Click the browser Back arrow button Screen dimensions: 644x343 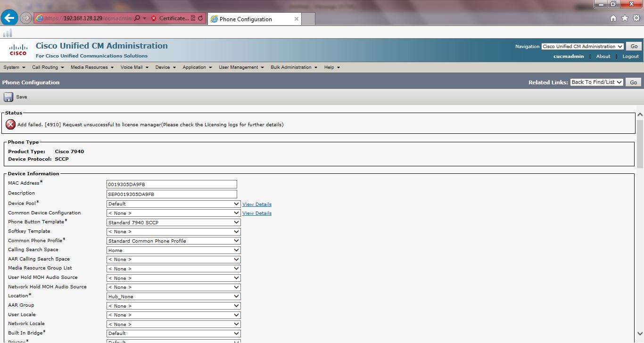coord(9,18)
